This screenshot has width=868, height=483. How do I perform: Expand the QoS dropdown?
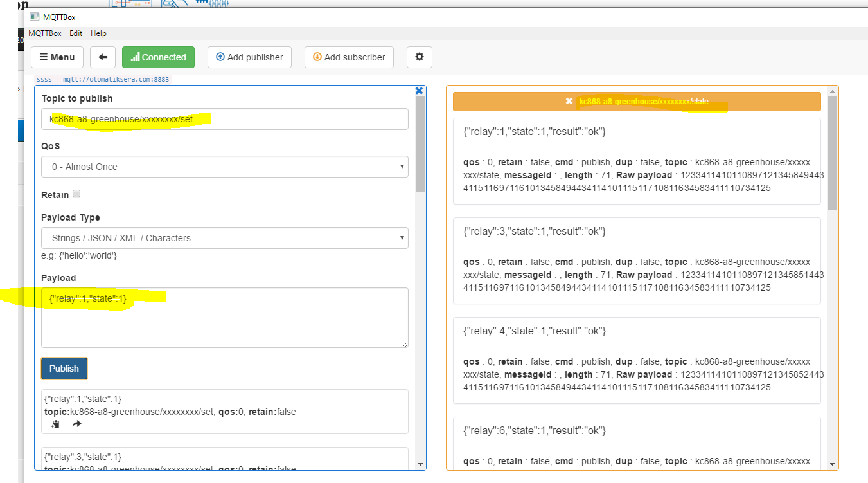[224, 167]
